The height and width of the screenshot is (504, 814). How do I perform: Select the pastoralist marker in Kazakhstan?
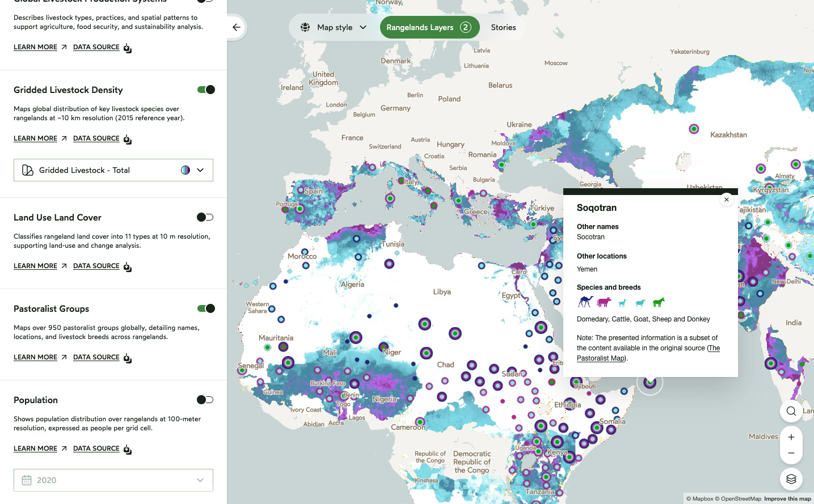[x=694, y=129]
